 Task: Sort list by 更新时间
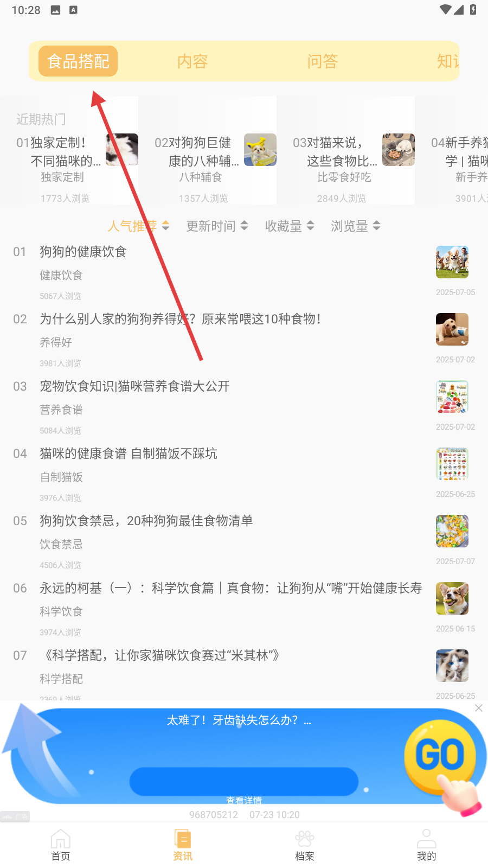[x=217, y=226]
